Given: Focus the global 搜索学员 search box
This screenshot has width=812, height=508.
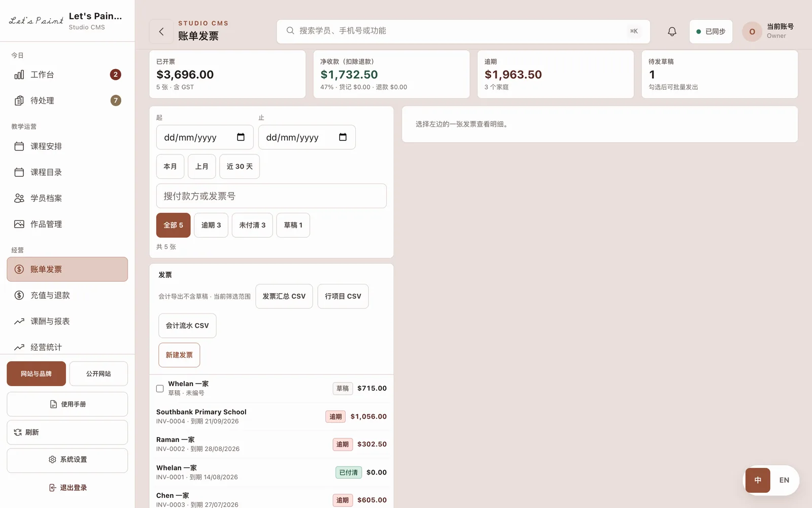Looking at the screenshot, I should pos(463,31).
